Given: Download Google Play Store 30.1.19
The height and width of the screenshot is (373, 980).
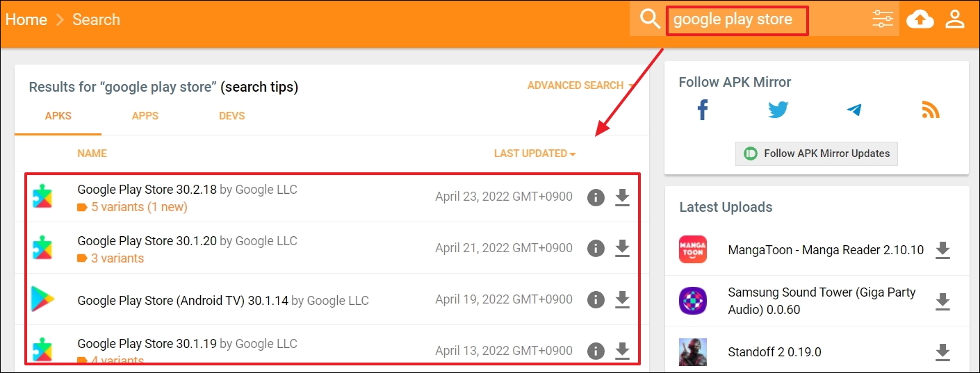Looking at the screenshot, I should pyautogui.click(x=623, y=351).
